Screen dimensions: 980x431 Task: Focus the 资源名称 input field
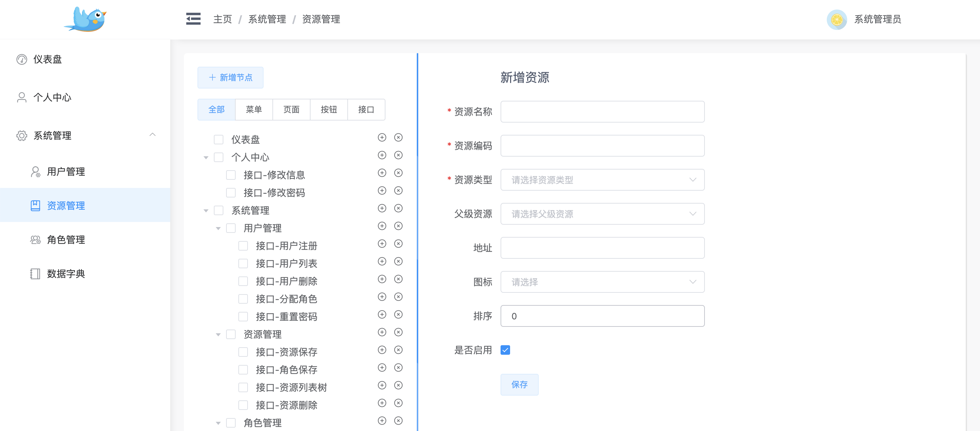602,112
